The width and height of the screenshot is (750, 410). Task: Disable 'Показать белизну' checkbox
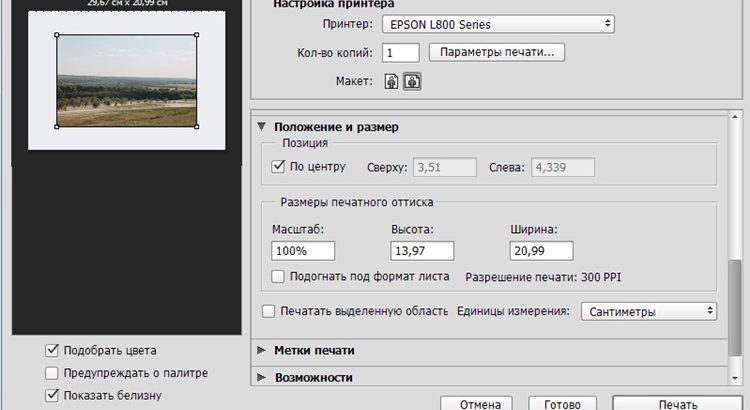[52, 395]
